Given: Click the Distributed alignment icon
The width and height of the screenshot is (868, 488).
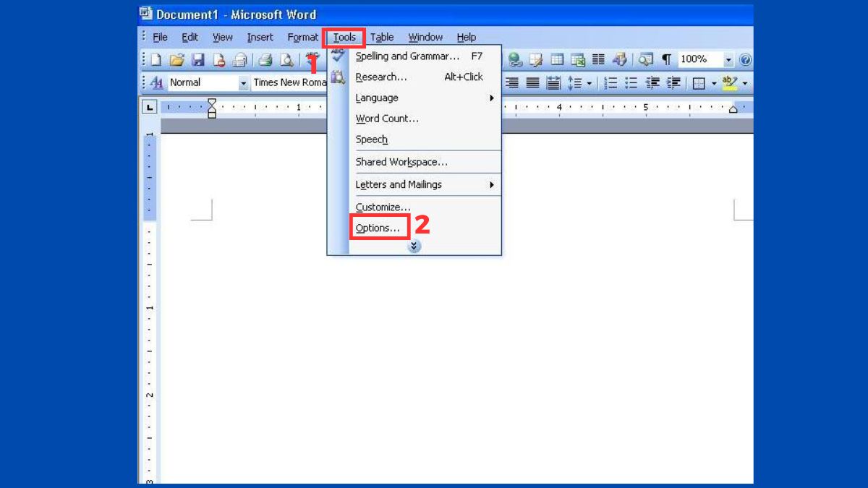Looking at the screenshot, I should (553, 83).
